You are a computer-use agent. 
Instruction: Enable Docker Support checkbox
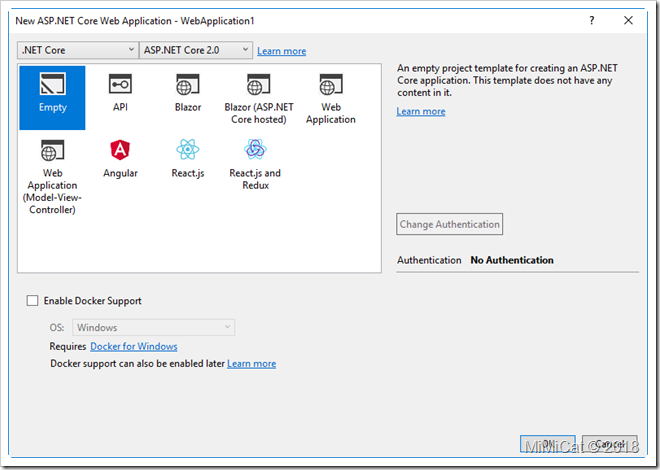tap(32, 300)
